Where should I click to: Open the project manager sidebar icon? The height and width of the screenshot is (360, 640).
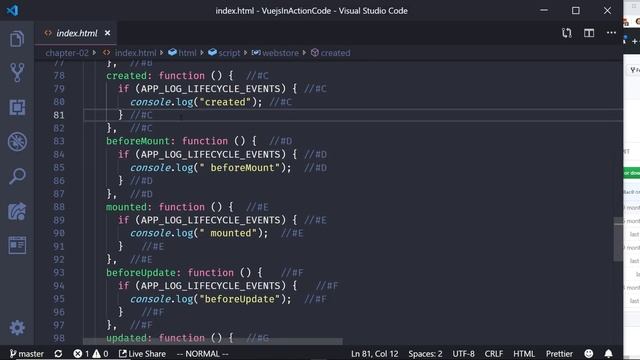(17, 245)
